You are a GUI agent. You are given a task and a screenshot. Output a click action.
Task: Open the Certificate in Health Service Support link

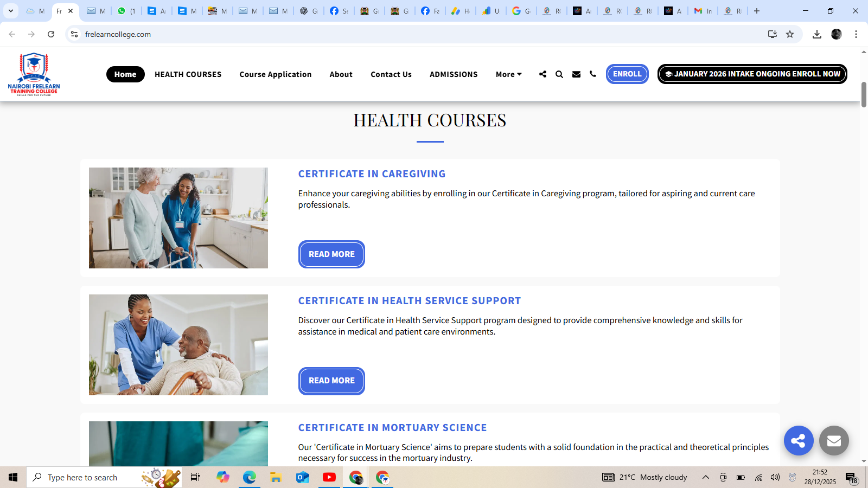pyautogui.click(x=409, y=301)
